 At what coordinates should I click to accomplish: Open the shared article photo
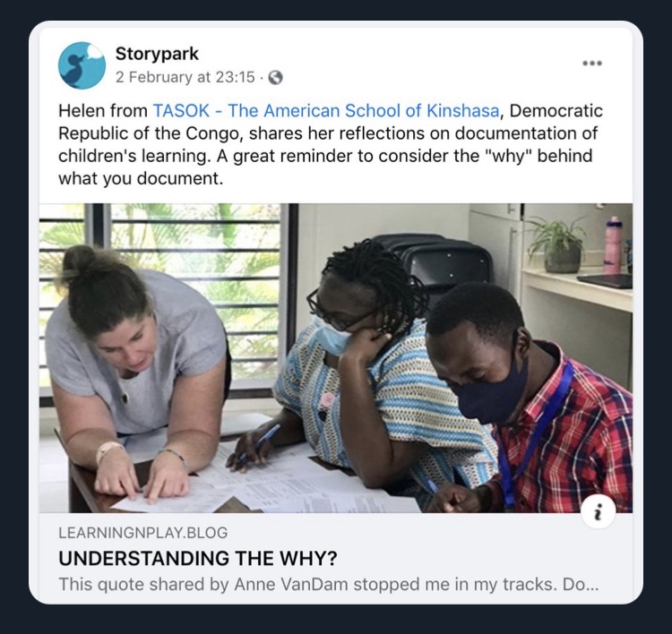click(336, 357)
